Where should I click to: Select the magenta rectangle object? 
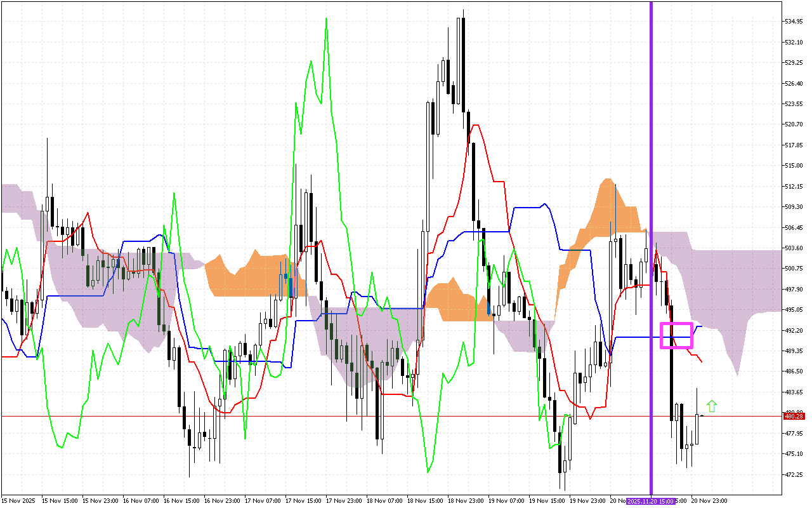pos(676,324)
